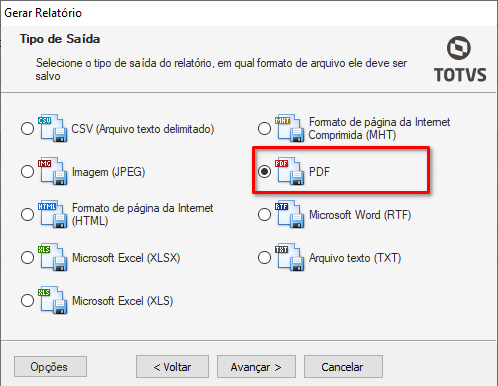
Task: Click the XLSX Excel file icon
Action: 53,257
